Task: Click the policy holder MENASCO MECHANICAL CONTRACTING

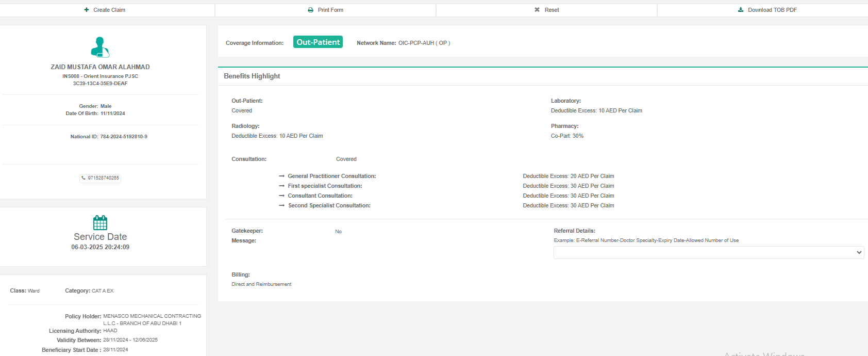Action: pyautogui.click(x=152, y=316)
